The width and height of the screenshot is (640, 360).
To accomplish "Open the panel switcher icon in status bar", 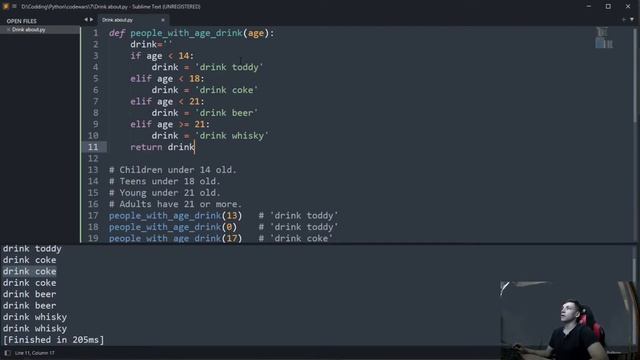I will 7,353.
